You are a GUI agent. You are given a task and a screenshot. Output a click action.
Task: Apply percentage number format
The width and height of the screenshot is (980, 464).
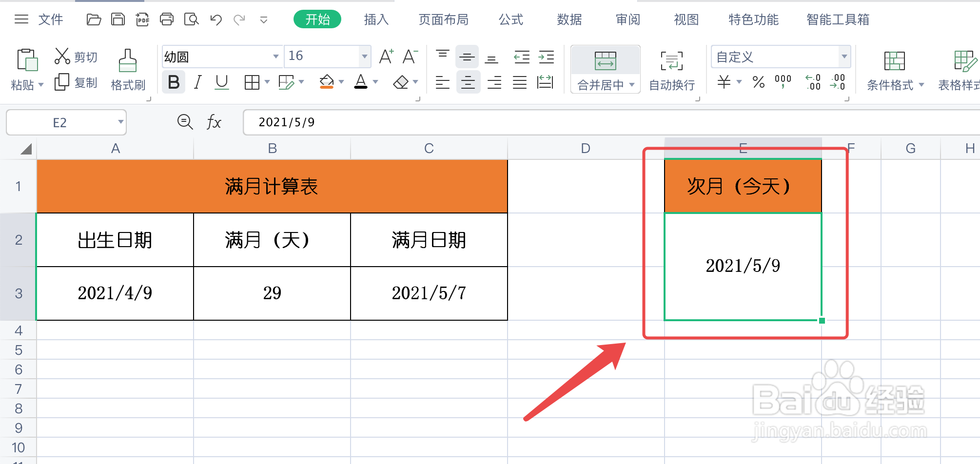[759, 83]
